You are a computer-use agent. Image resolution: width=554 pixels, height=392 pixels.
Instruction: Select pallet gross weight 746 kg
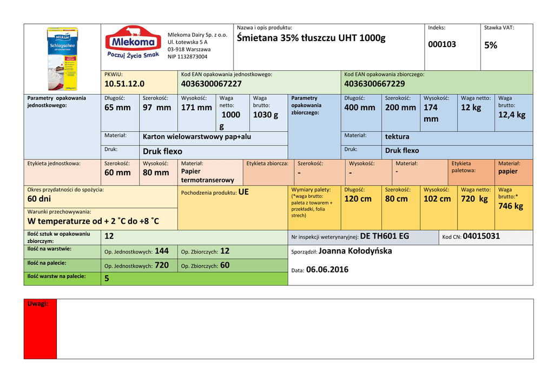click(511, 206)
